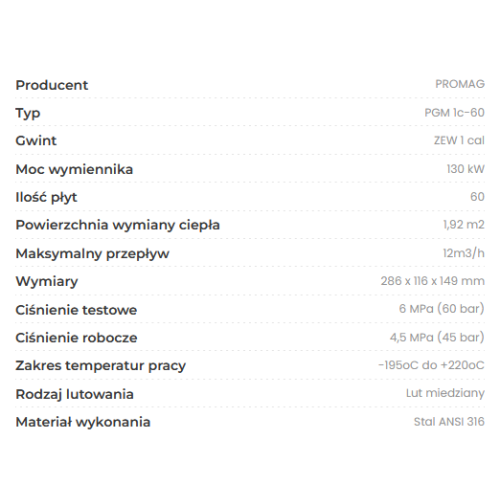Screen dimensions: 500x500
Task: Select the 1,92 m2 surface value
Action: pos(463,225)
